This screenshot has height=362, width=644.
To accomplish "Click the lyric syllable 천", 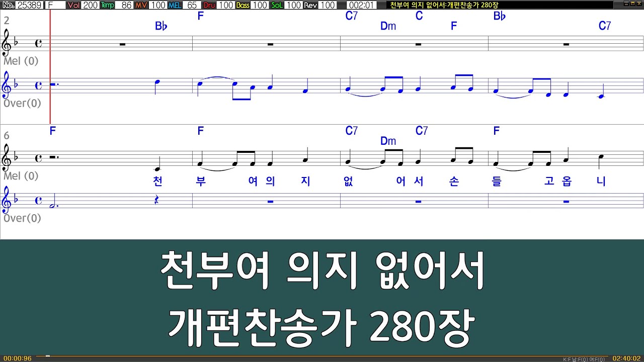I will coord(157,182).
